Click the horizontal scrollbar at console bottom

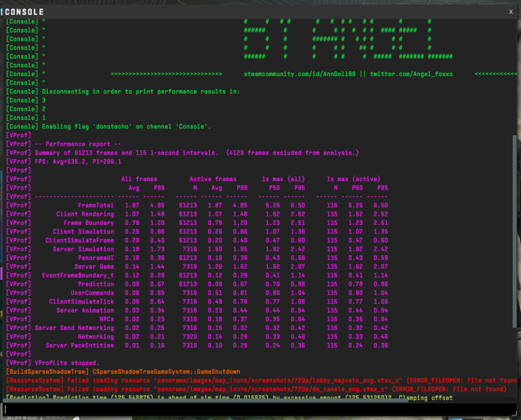pyautogui.click(x=206, y=400)
